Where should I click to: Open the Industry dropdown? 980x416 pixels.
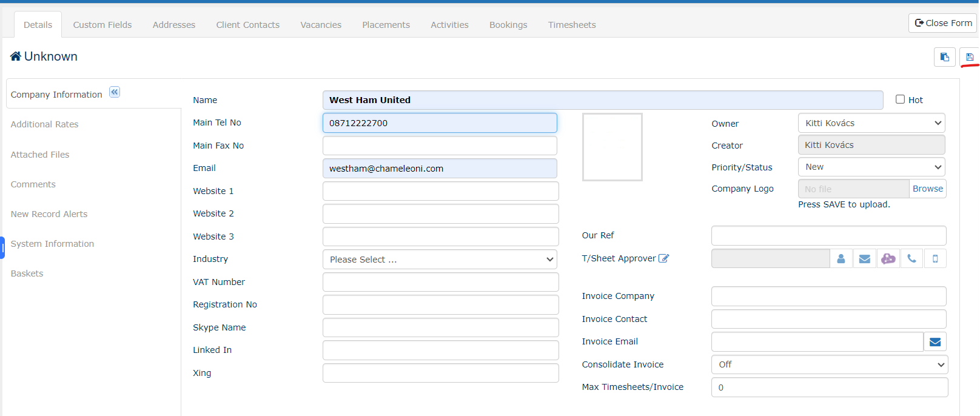tap(440, 260)
